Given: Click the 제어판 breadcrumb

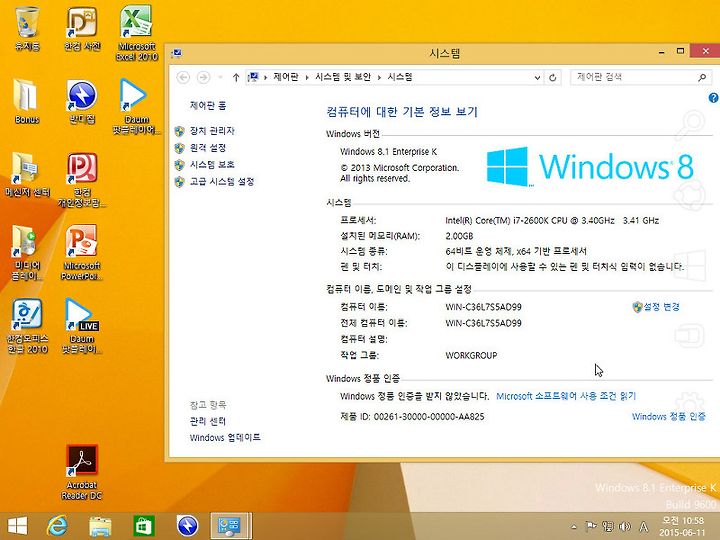Looking at the screenshot, I should coord(286,77).
